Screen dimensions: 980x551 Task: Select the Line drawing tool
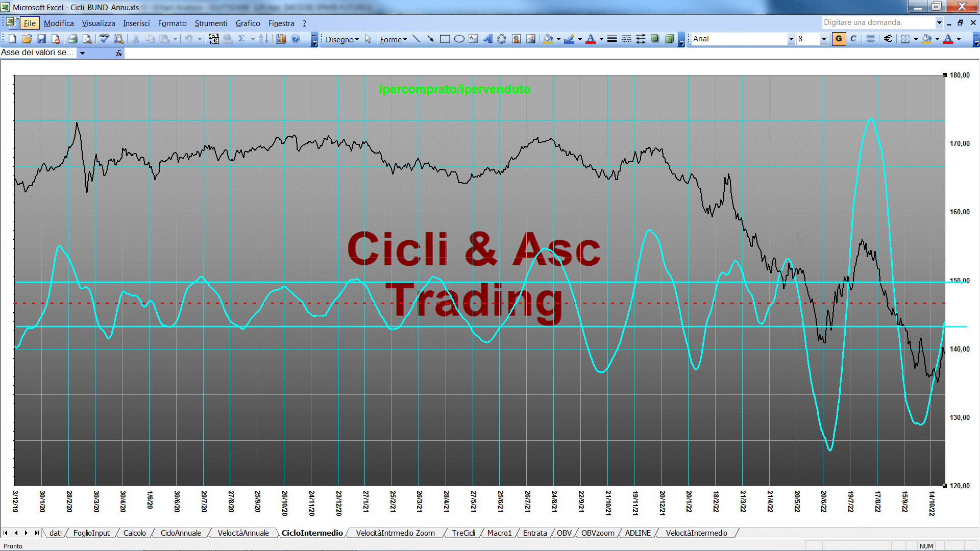[416, 39]
